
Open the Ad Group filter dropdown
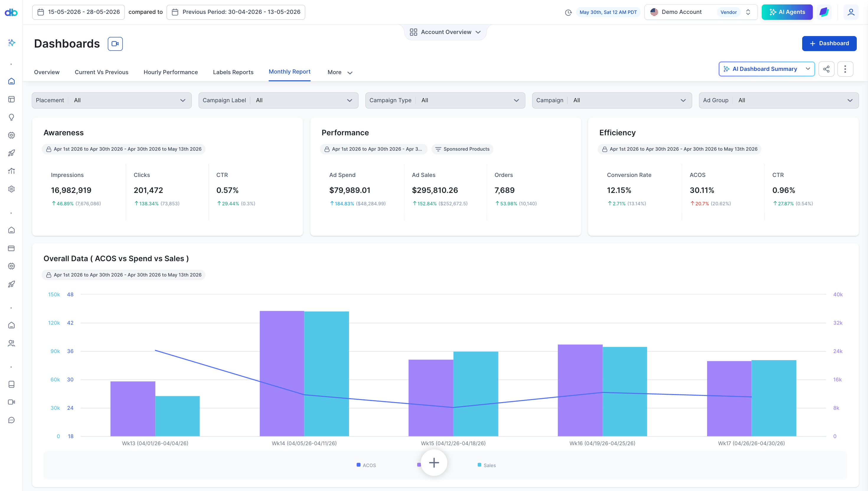click(x=779, y=100)
